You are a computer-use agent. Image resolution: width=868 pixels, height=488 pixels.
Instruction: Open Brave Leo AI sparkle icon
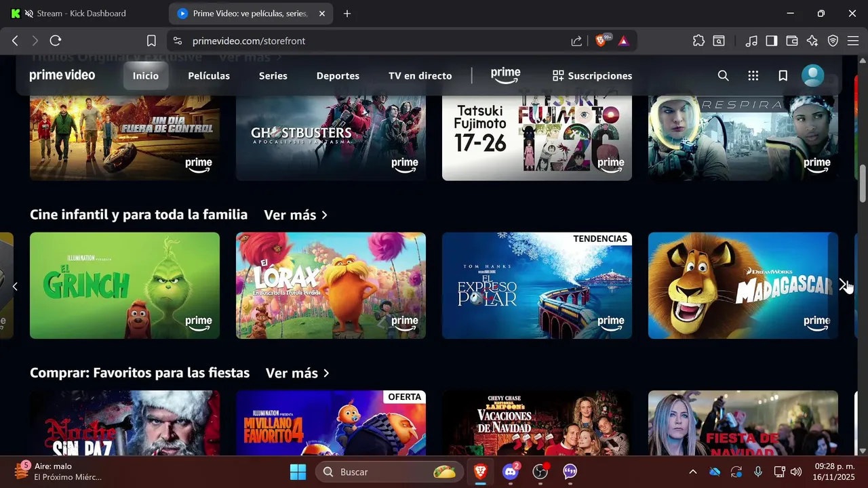(x=812, y=41)
